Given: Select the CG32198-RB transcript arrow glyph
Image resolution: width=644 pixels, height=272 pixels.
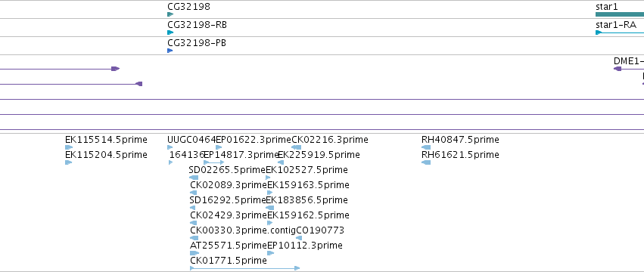Looking at the screenshot, I should point(170,32).
